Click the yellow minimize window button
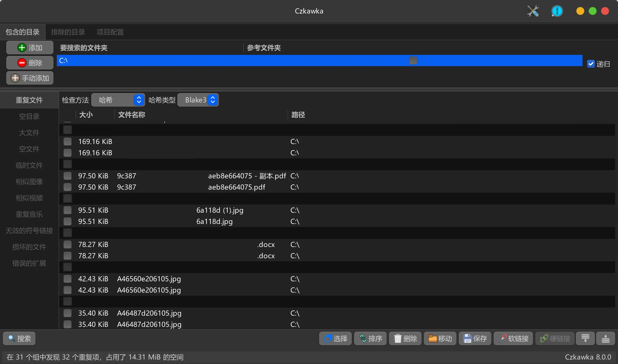This screenshot has height=364, width=618. [580, 11]
